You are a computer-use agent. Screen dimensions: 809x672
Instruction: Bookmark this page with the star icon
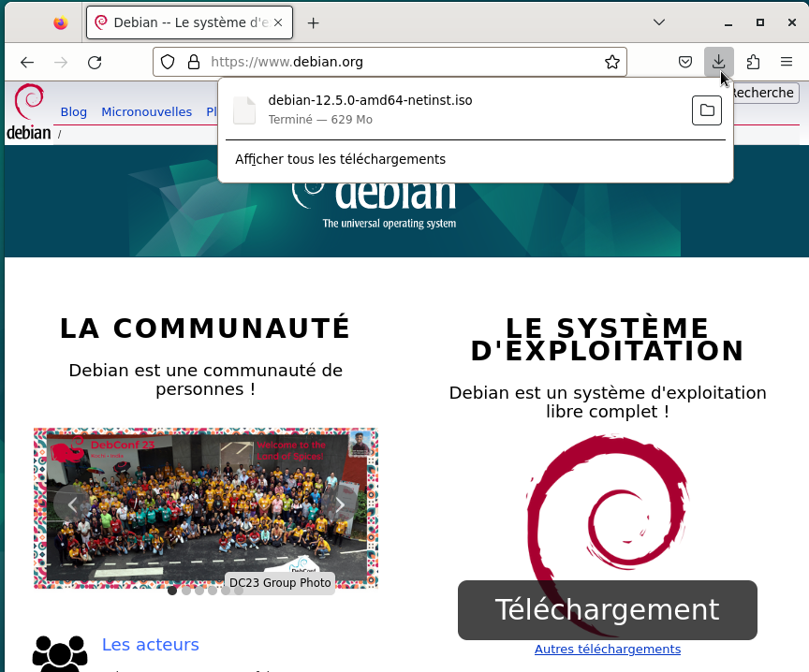click(612, 62)
